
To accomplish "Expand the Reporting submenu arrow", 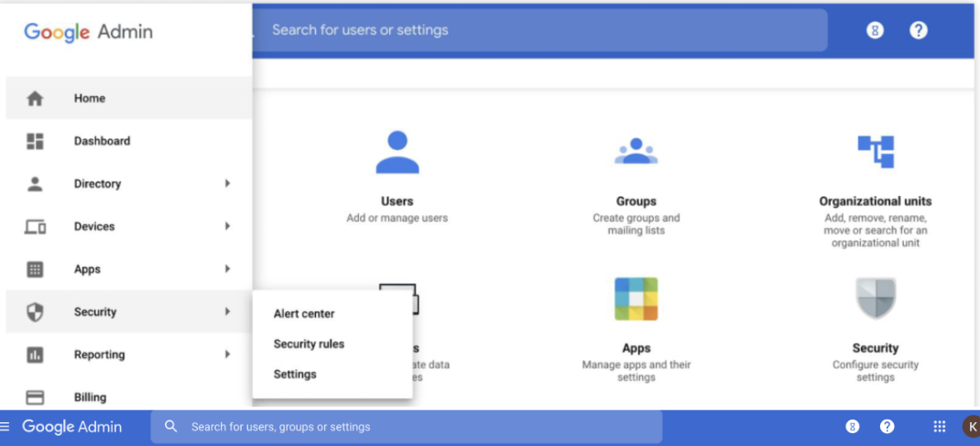I will (x=227, y=354).
